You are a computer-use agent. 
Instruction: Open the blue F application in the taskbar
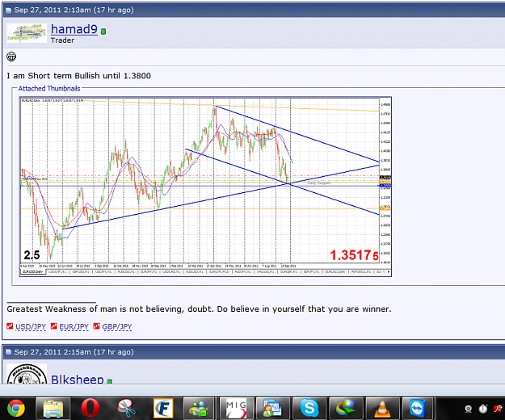coord(163,408)
